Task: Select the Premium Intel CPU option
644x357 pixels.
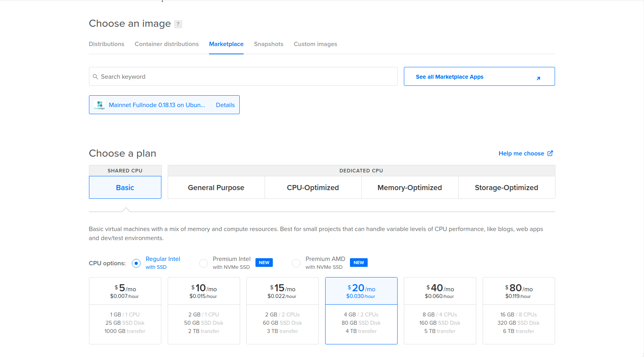Action: click(204, 263)
